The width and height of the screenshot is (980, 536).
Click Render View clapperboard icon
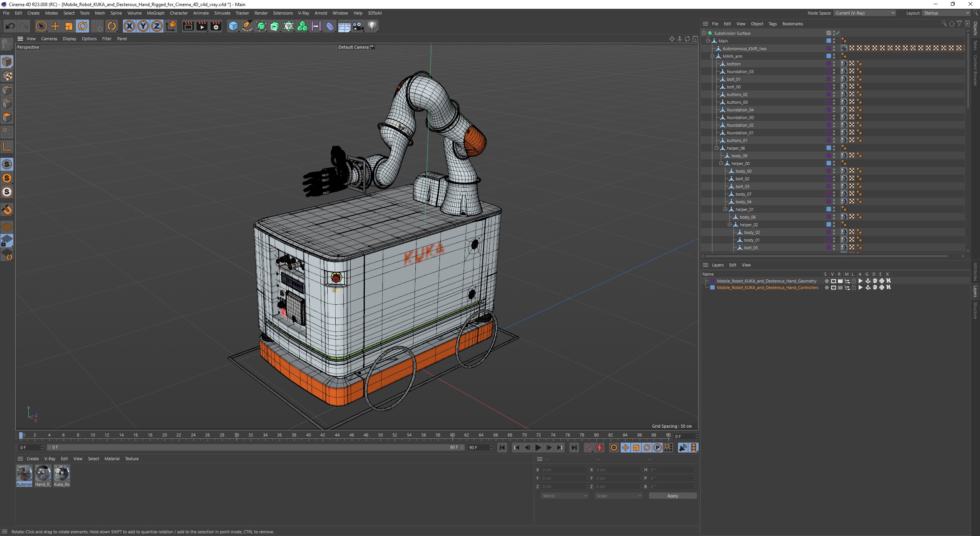(188, 26)
